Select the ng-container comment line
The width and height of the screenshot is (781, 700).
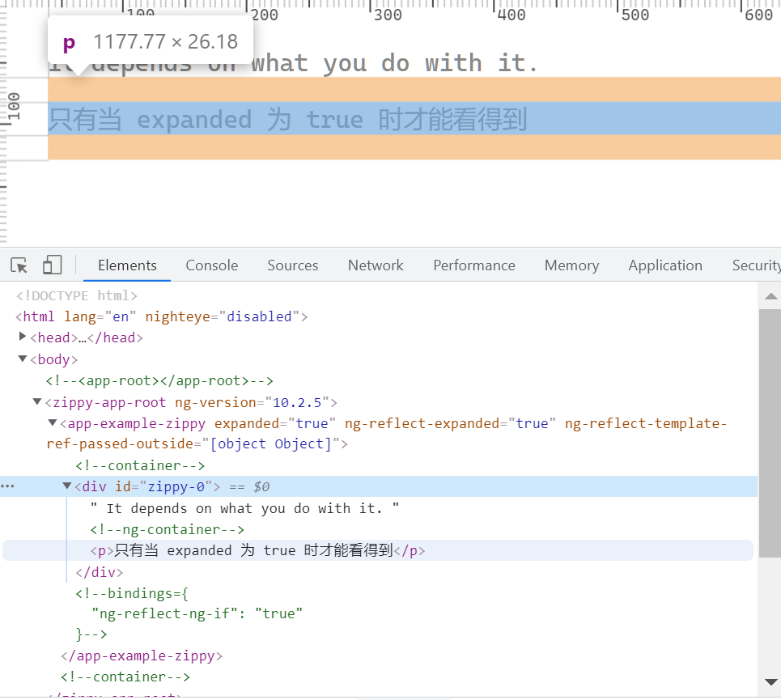pos(168,529)
